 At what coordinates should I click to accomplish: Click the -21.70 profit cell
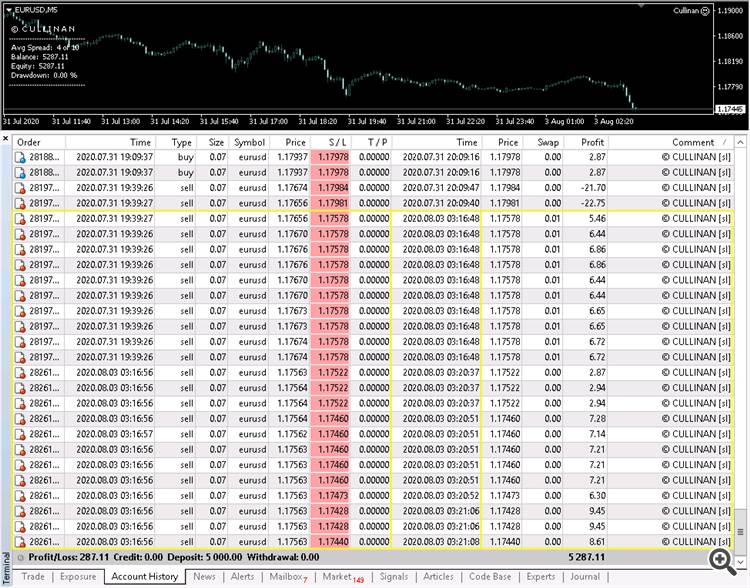pos(593,188)
